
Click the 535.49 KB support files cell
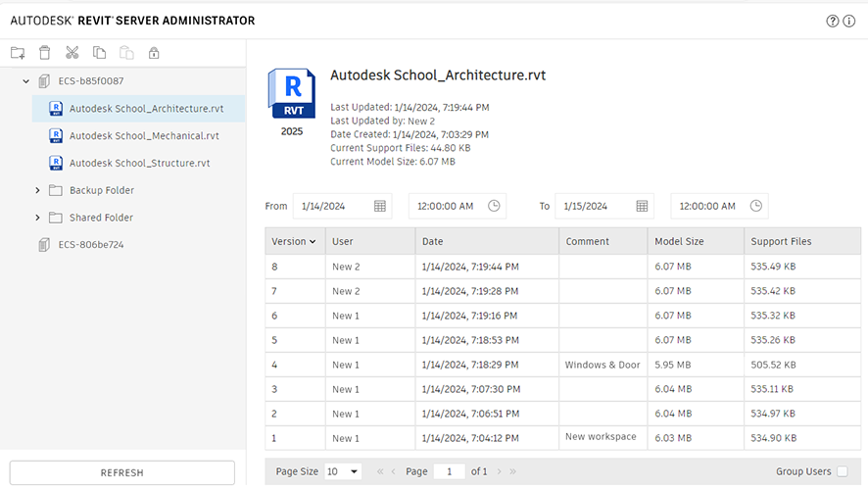[802, 267]
